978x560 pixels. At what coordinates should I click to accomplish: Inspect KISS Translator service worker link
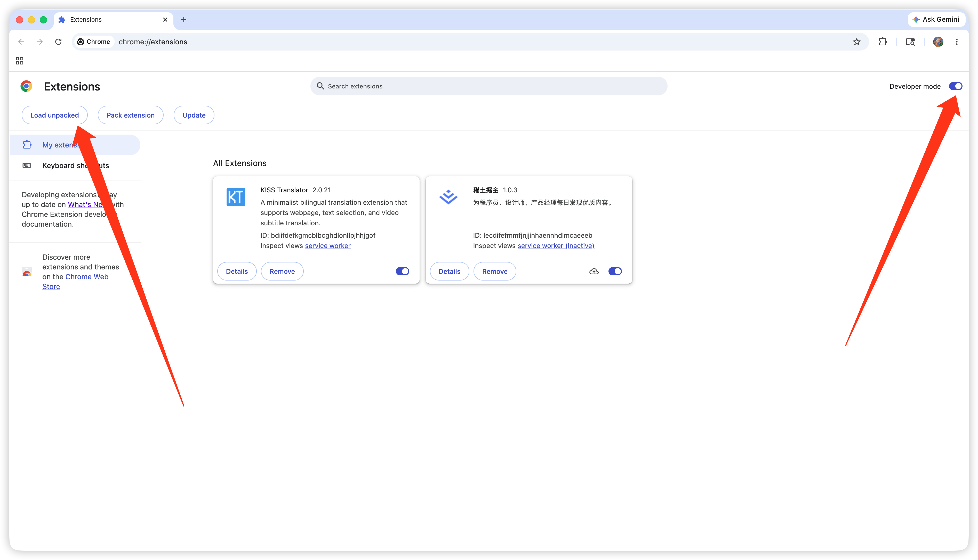point(327,246)
